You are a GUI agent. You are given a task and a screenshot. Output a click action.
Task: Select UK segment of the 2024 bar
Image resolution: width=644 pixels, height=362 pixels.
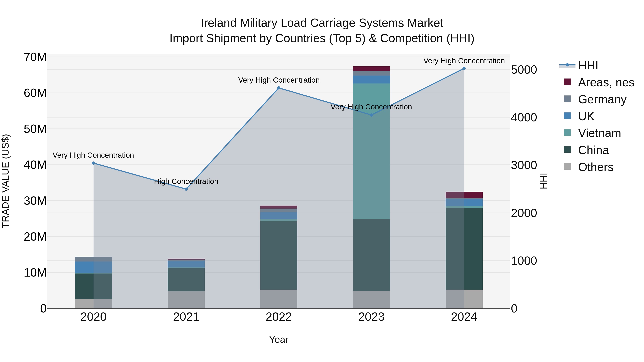464,203
